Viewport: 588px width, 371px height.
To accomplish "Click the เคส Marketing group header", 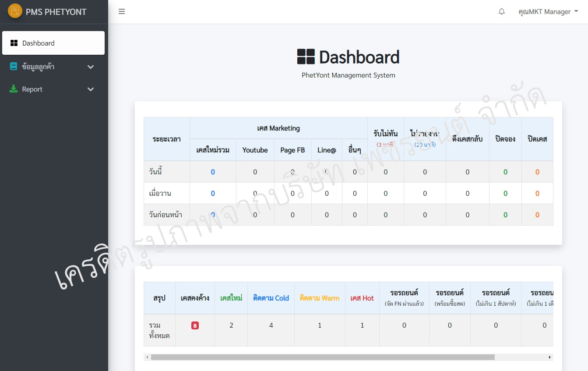I will click(278, 128).
